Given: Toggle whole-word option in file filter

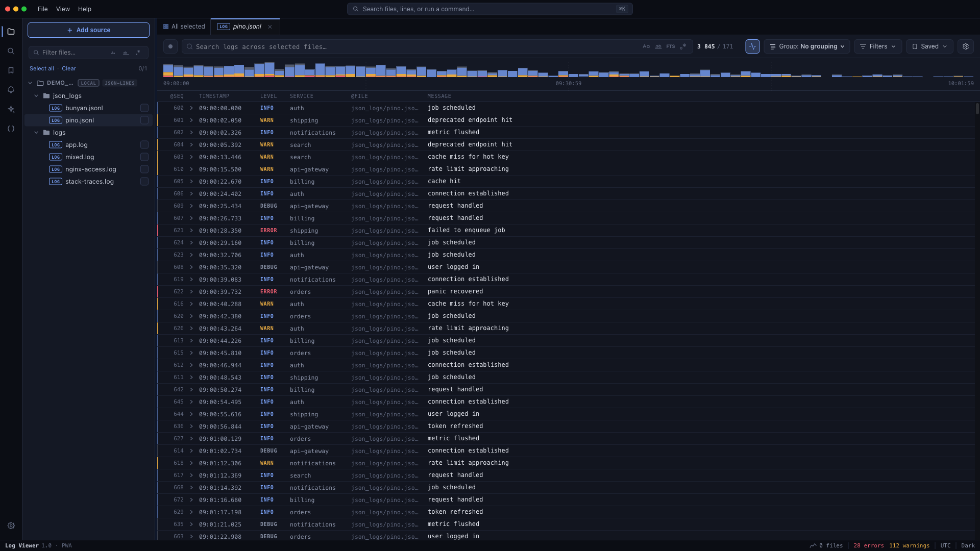Looking at the screenshot, I should [x=126, y=53].
